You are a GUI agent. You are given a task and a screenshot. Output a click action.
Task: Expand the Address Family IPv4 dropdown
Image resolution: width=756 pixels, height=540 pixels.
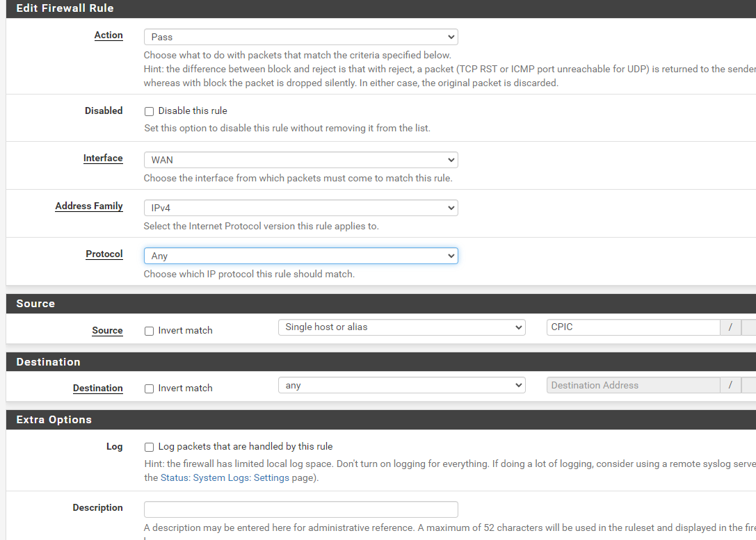(x=300, y=208)
